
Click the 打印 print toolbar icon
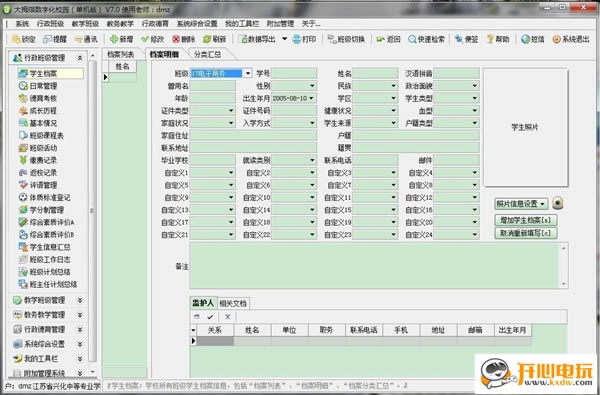pyautogui.click(x=297, y=39)
